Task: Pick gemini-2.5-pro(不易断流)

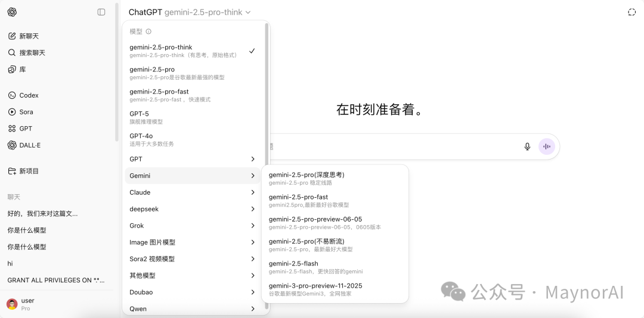Action: (335, 245)
